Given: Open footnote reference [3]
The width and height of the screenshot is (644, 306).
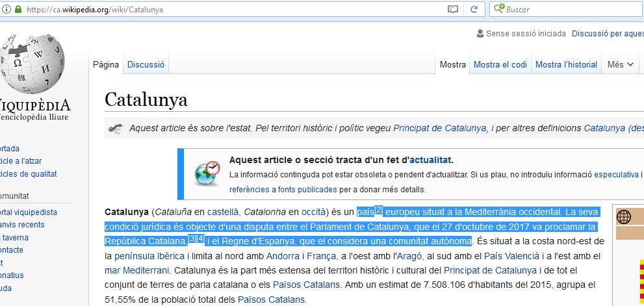Looking at the screenshot, I should pyautogui.click(x=192, y=238).
